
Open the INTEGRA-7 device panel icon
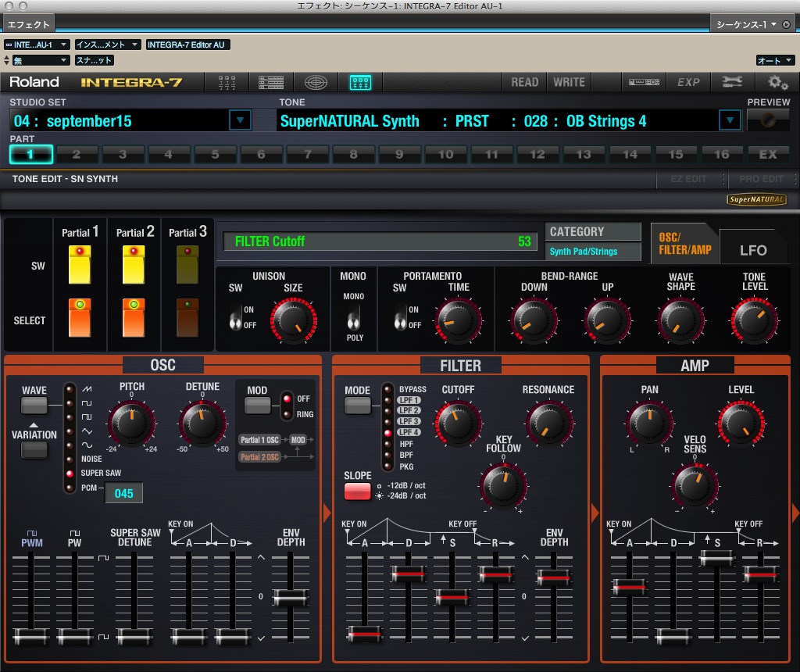644,82
